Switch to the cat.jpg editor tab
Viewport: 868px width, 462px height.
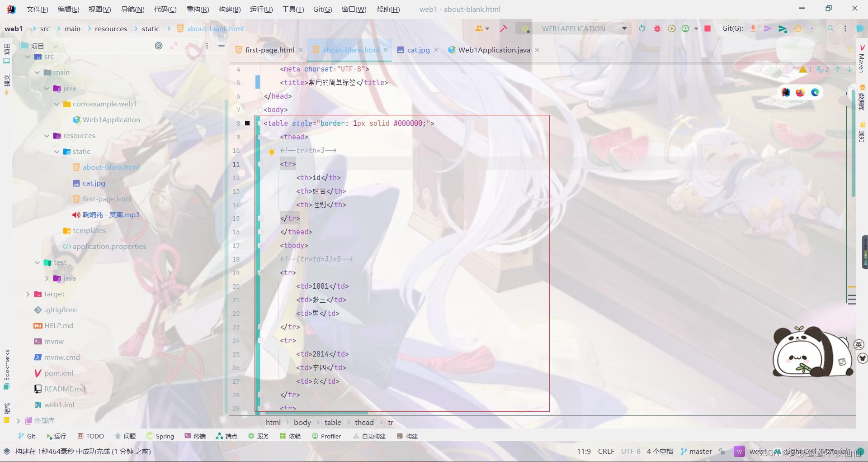coord(418,50)
